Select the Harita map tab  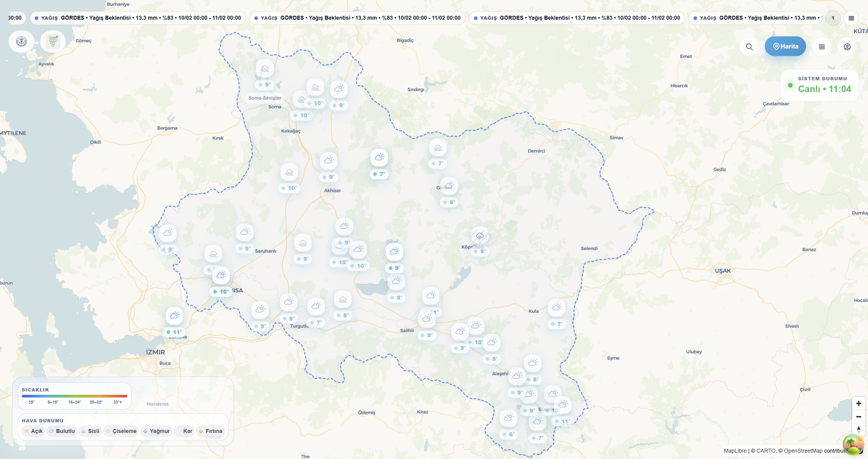click(x=785, y=47)
